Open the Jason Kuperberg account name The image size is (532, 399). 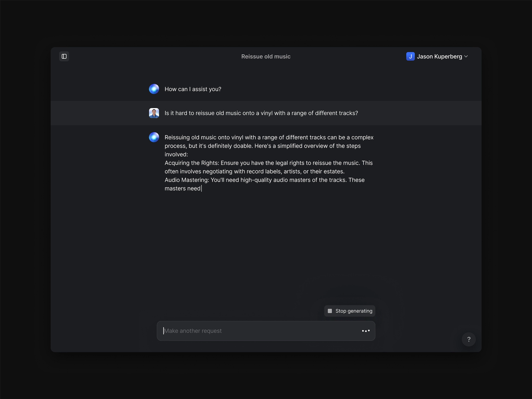tap(439, 57)
